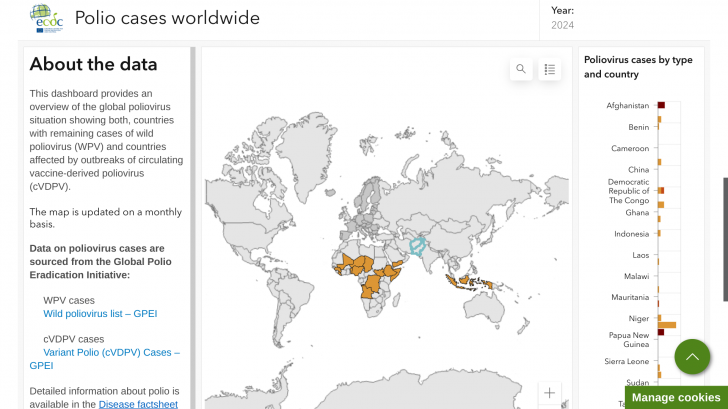Follow the Disease factsheet link
The image size is (728, 409).
click(x=138, y=404)
